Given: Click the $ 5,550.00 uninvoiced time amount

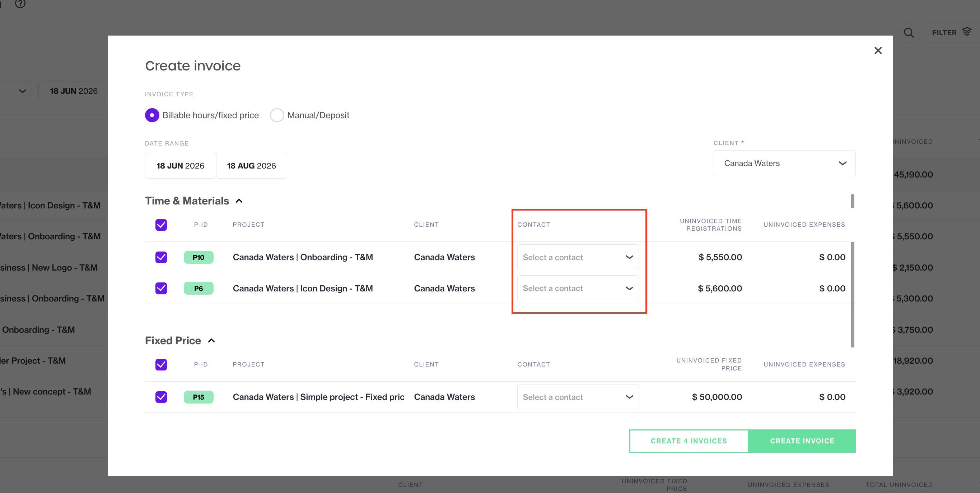Looking at the screenshot, I should pos(720,257).
